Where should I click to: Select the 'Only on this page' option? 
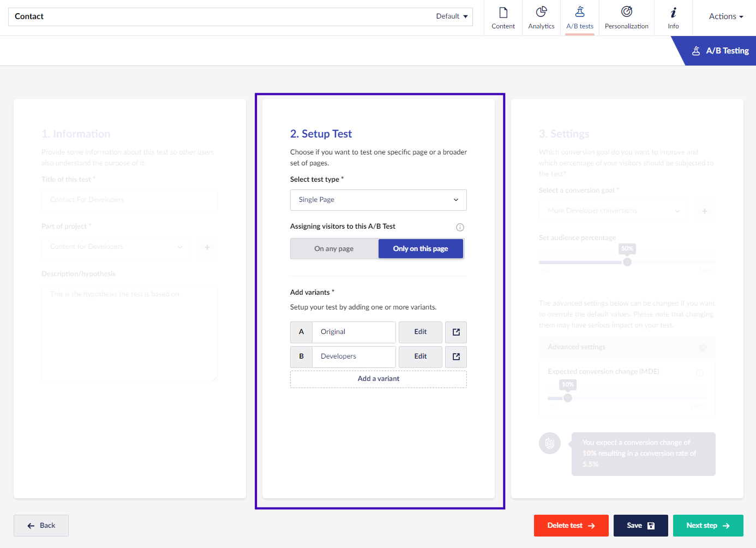pyautogui.click(x=421, y=249)
